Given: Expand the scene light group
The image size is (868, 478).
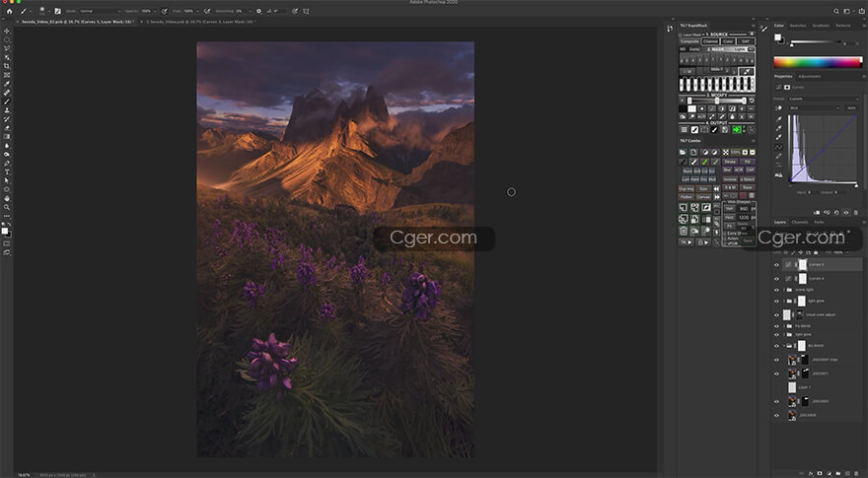Looking at the screenshot, I should click(x=784, y=290).
